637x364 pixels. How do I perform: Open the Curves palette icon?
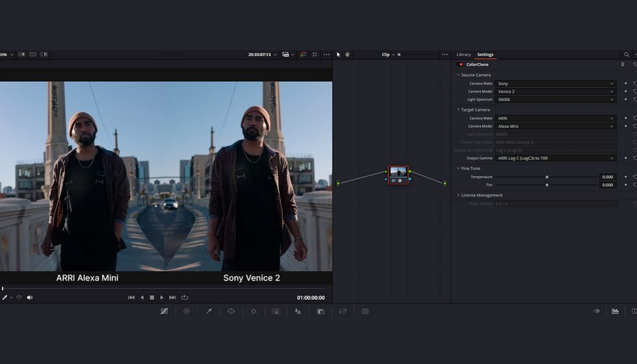tap(164, 311)
